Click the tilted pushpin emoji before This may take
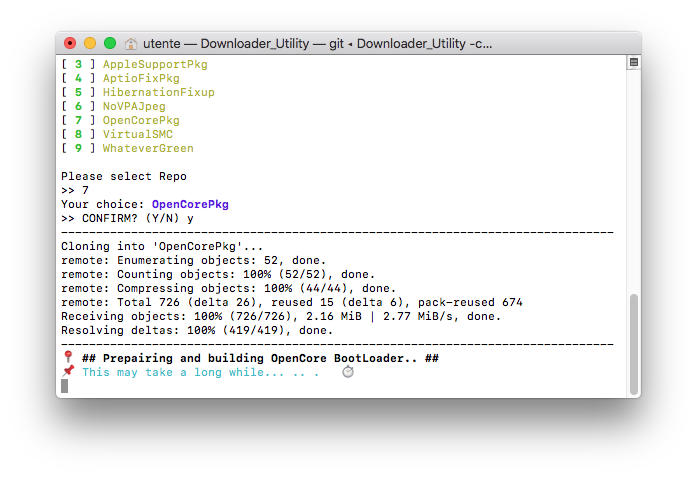 click(68, 371)
